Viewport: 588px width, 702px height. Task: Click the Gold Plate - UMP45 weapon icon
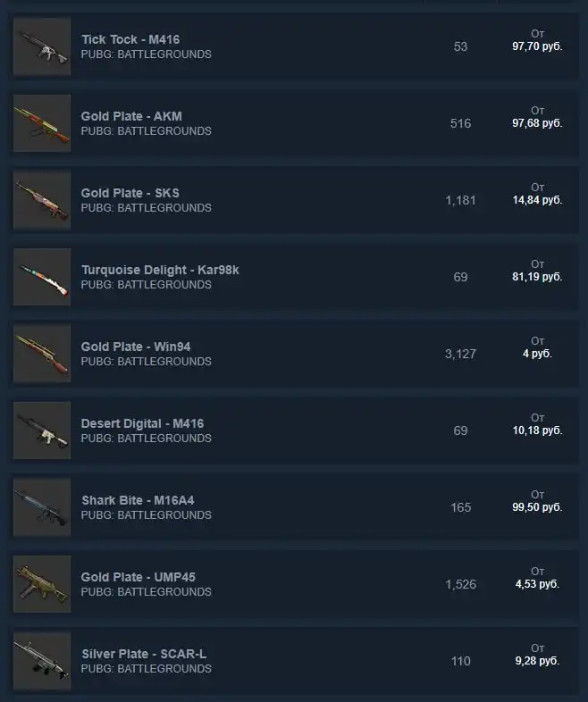click(x=42, y=584)
